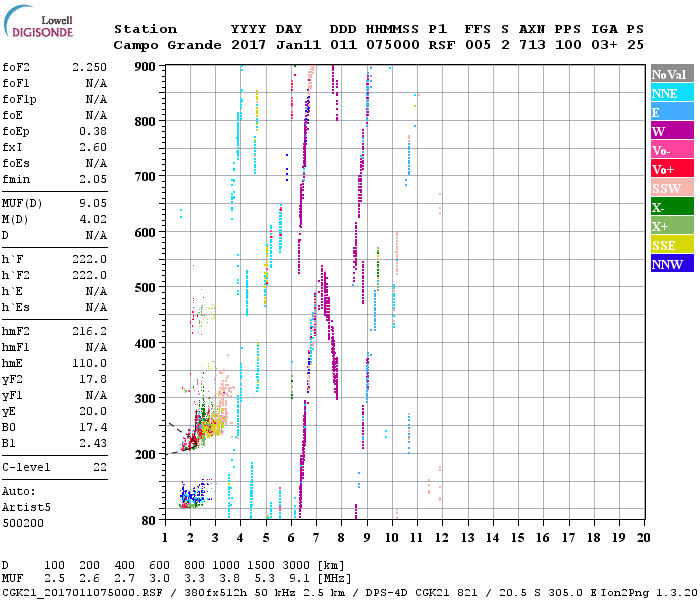Select the NoVal gray legend swatch
700x600 pixels.
coord(672,74)
